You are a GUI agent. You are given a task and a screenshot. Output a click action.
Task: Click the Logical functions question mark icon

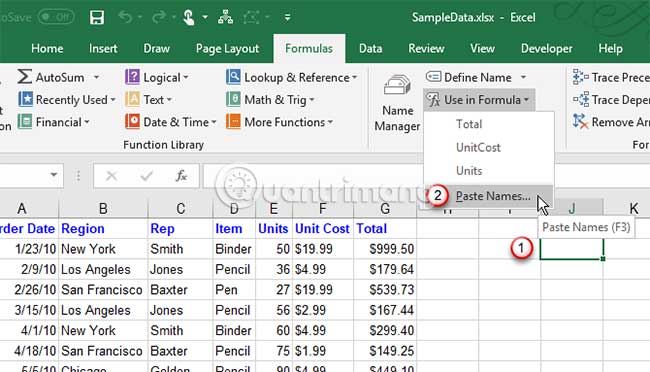pyautogui.click(x=132, y=77)
